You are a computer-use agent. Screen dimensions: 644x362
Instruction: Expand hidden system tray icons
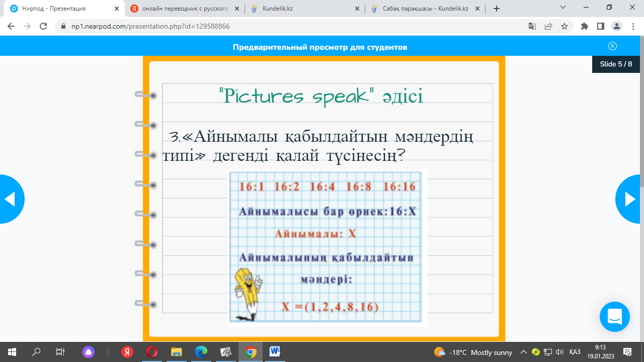coord(523,352)
